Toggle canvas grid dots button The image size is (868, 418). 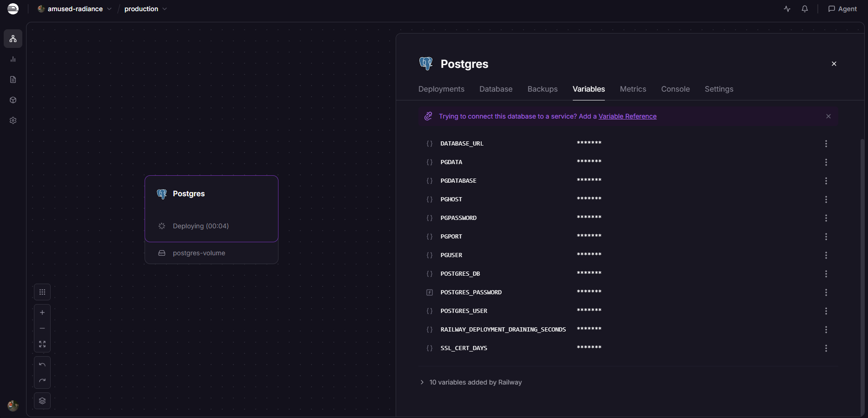pos(42,292)
